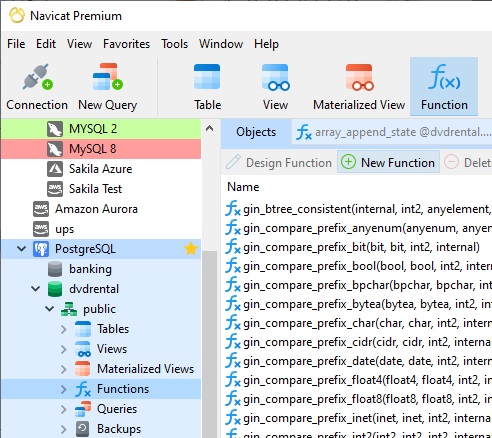The width and height of the screenshot is (492, 438).
Task: Click the Amazon Aurora connection icon
Action: click(x=41, y=209)
